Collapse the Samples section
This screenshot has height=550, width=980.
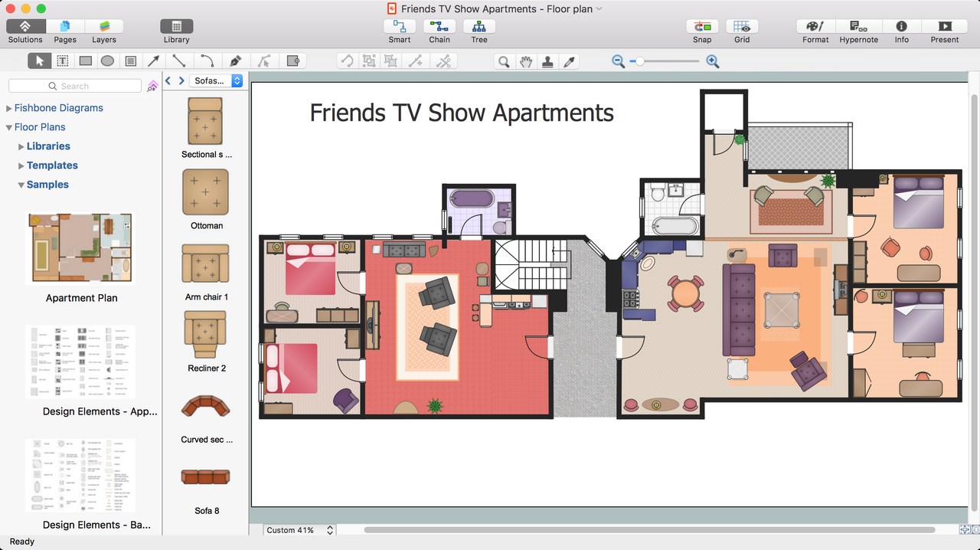coord(21,184)
